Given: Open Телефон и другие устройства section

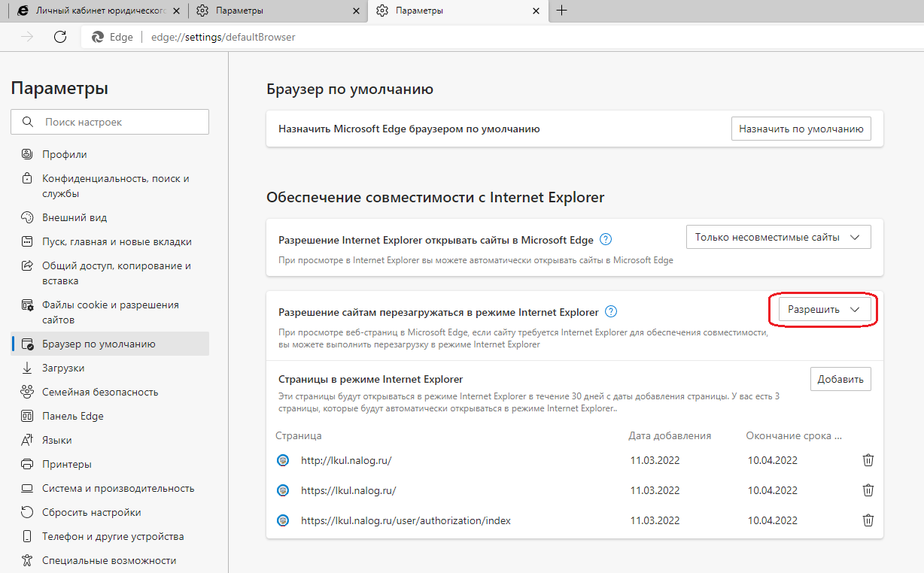Looking at the screenshot, I should coord(110,536).
